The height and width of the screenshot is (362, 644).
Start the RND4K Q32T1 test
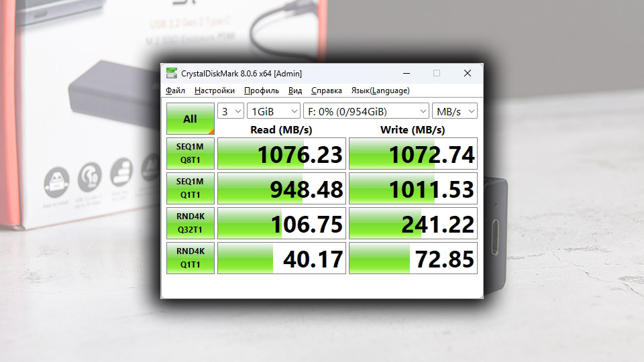pos(190,223)
